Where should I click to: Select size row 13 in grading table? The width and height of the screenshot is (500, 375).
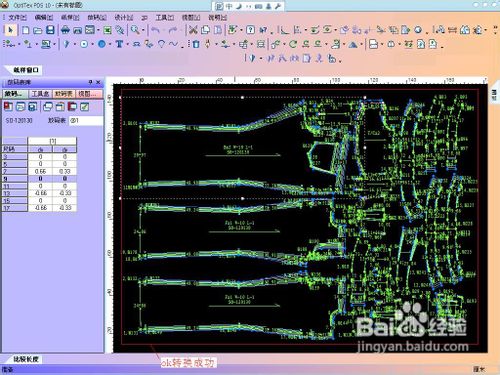point(14,193)
